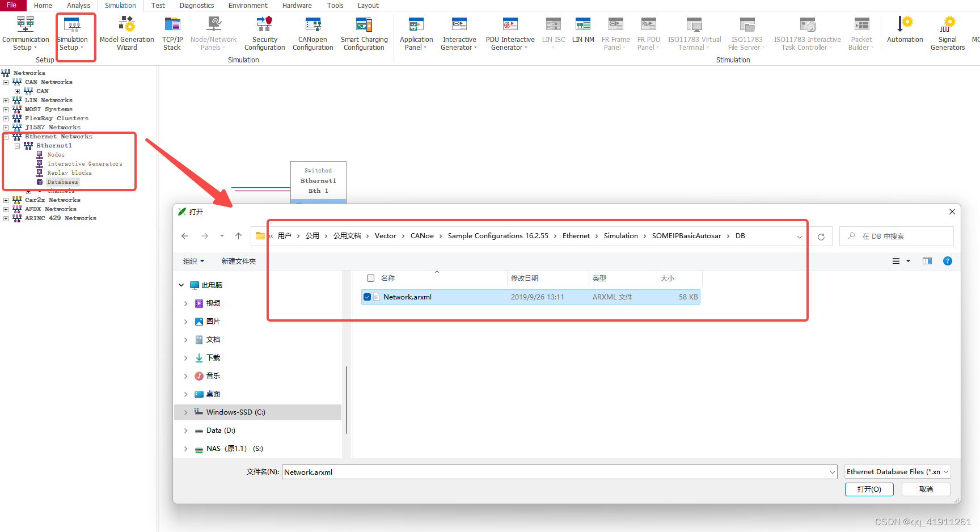Viewport: 980px width, 532px height.
Task: Open the address bar path dropdown
Action: pyautogui.click(x=799, y=237)
